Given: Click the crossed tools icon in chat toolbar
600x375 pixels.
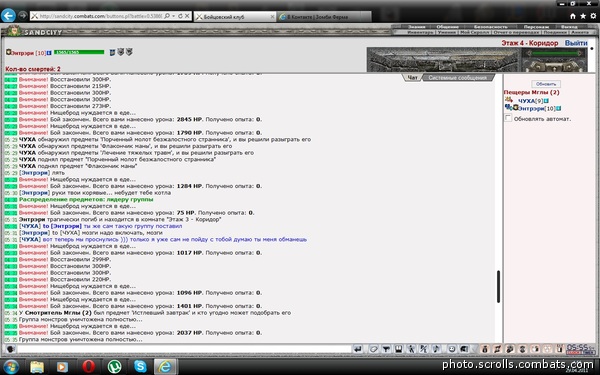Looking at the screenshot, I should click(423, 349).
